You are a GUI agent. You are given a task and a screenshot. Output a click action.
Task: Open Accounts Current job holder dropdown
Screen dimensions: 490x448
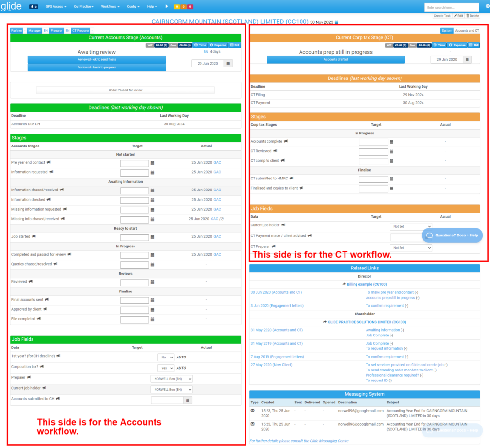(x=172, y=390)
